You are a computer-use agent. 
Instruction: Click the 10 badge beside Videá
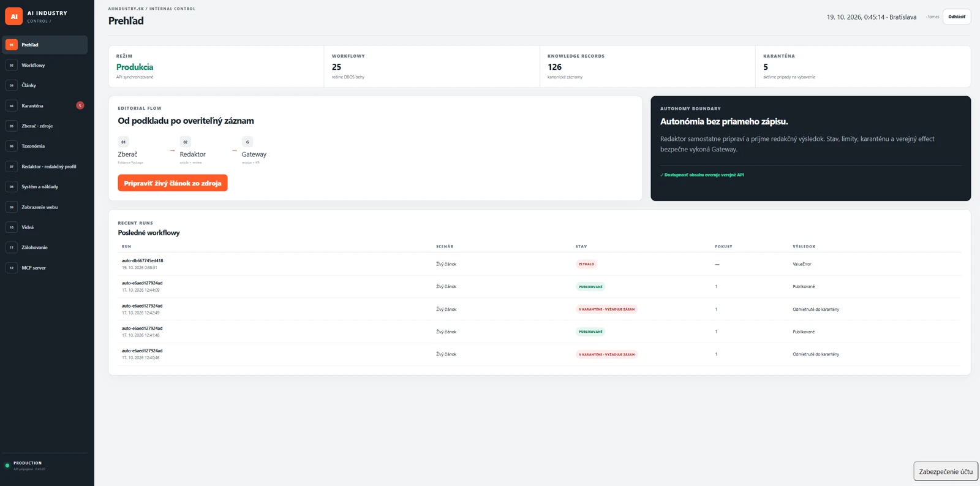[x=11, y=227]
